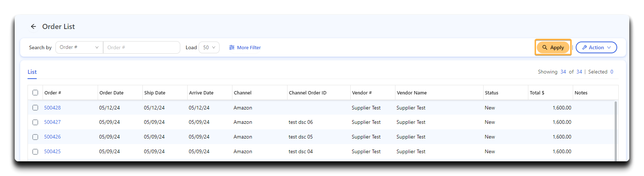
Task: Click the Amazon channel cell for order 500427
Action: 243,122
